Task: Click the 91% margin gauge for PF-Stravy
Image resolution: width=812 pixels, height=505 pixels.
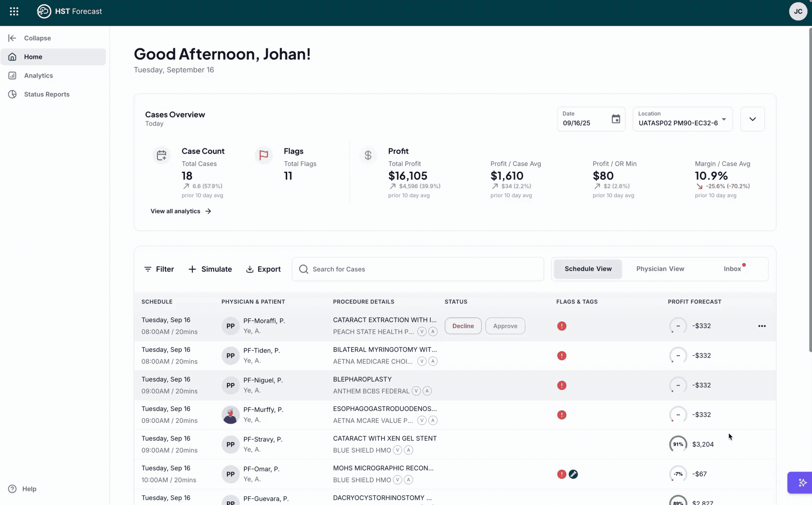Action: 678,444
